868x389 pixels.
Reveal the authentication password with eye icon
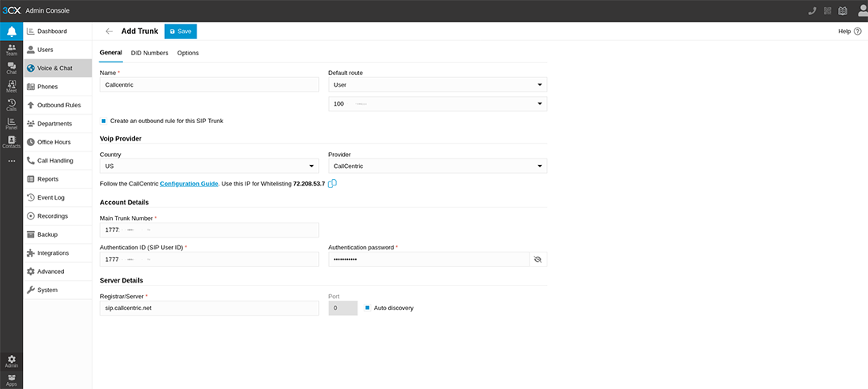(537, 260)
